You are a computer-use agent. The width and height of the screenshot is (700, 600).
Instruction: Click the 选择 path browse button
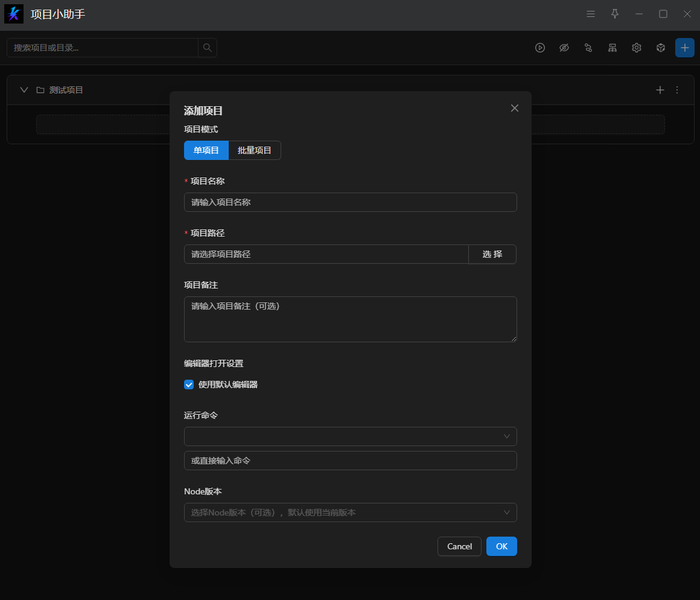coord(492,254)
